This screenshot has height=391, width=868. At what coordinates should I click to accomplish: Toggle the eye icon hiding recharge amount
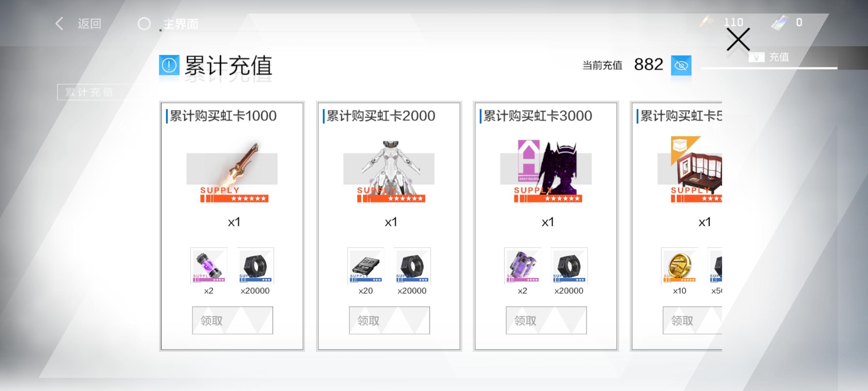[681, 66]
